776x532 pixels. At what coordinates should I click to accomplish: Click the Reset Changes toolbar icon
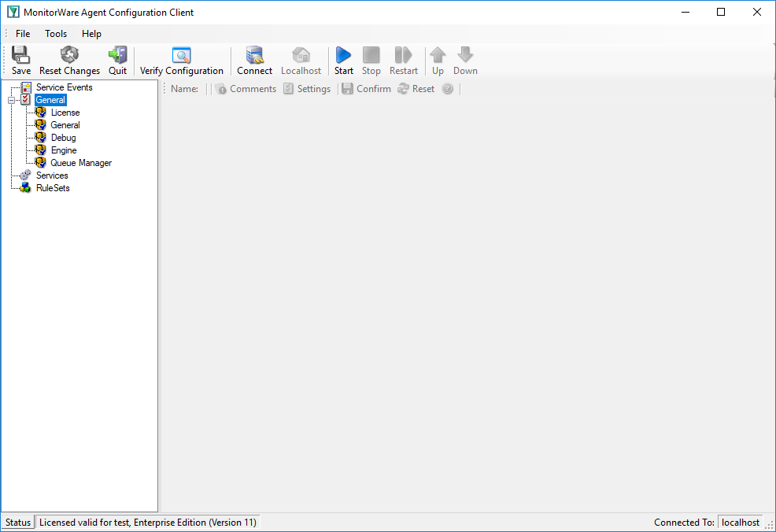(x=69, y=55)
